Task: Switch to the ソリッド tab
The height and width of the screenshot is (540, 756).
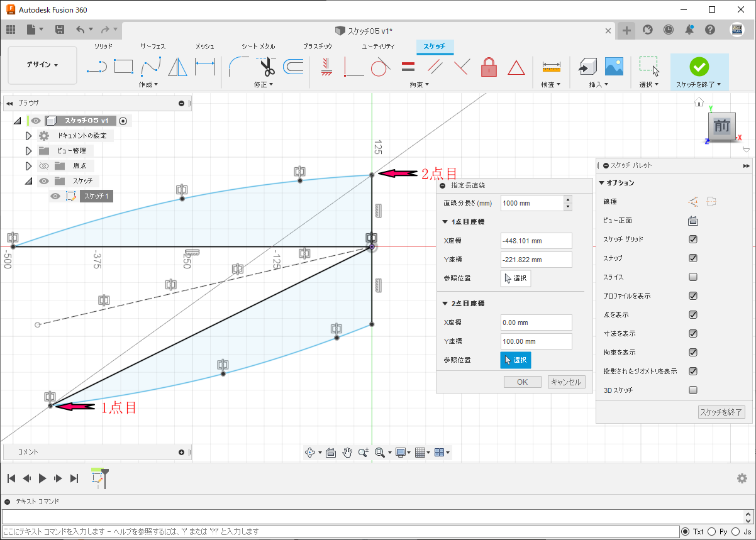Action: [104, 47]
